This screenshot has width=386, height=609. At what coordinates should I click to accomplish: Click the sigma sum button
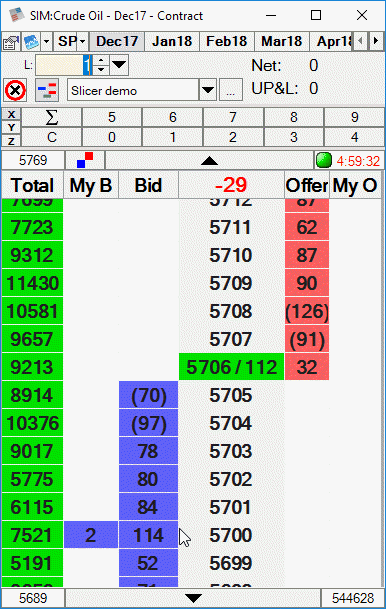52,117
